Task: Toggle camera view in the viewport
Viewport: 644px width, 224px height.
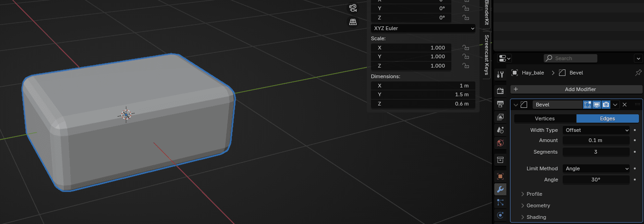Action: tap(353, 8)
